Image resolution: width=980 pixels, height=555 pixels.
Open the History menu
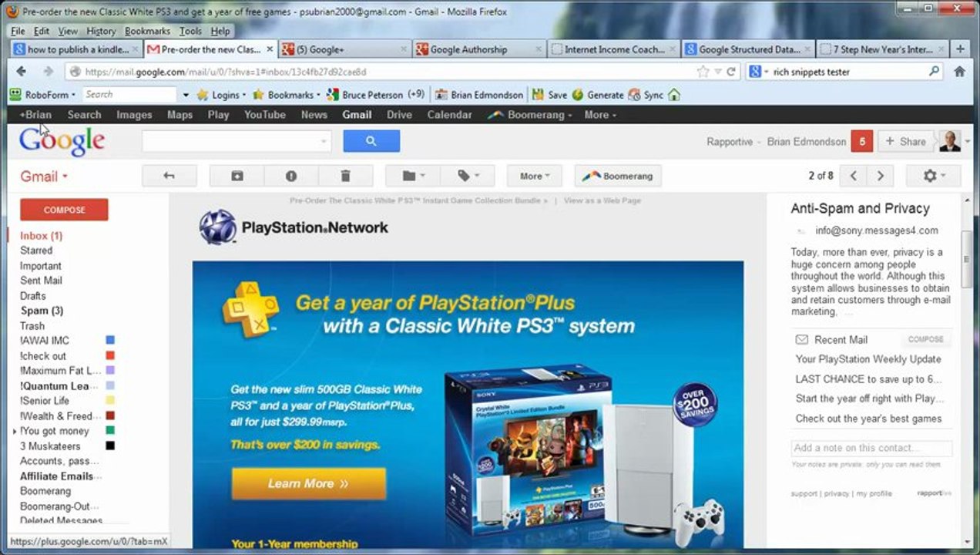[x=101, y=32]
